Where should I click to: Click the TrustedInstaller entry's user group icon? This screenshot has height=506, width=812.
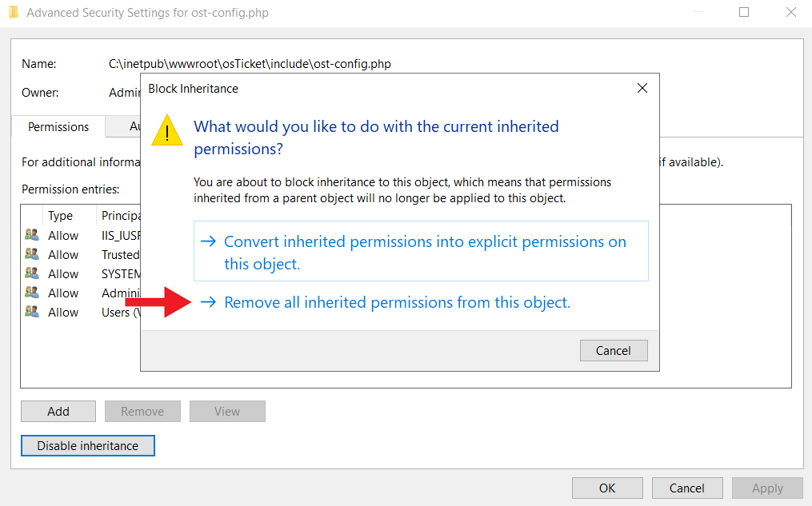click(32, 254)
